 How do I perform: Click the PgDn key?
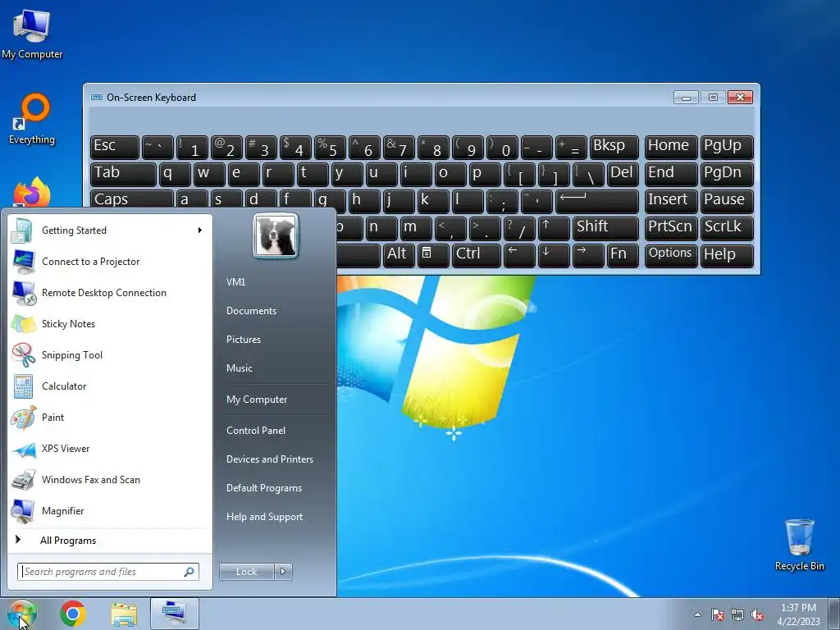727,174
